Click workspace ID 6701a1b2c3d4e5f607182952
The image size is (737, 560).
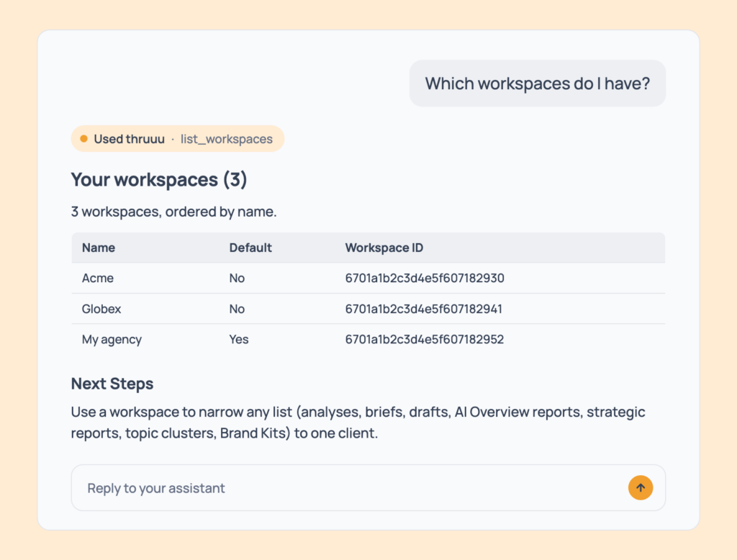tap(425, 340)
